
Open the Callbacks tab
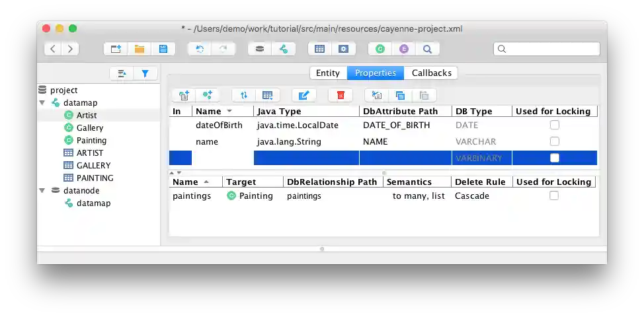coord(431,73)
